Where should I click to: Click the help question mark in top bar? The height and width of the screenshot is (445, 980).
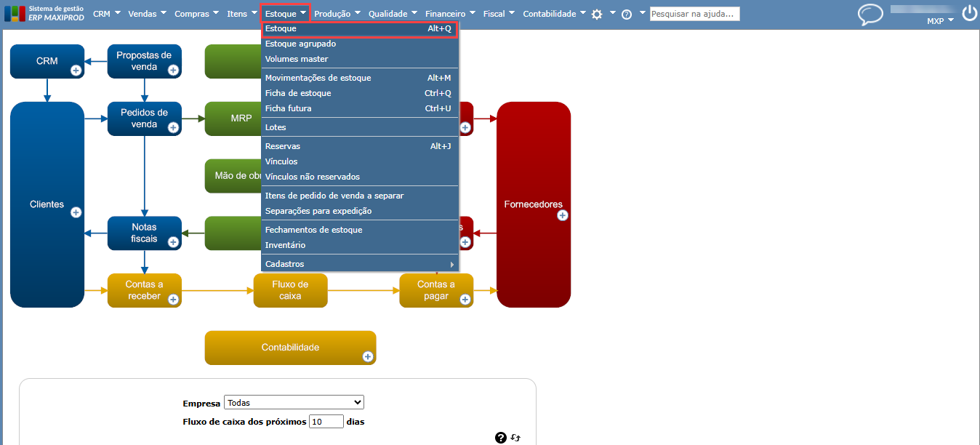click(x=627, y=14)
